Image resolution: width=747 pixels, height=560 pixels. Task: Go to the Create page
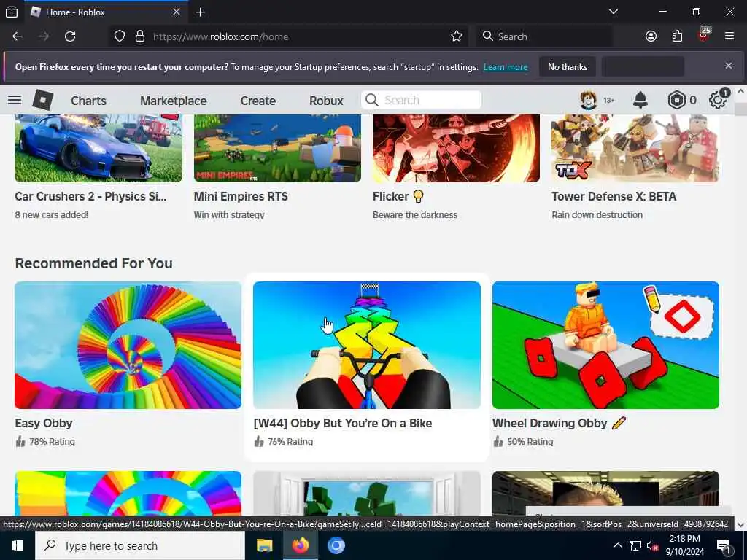pyautogui.click(x=258, y=101)
